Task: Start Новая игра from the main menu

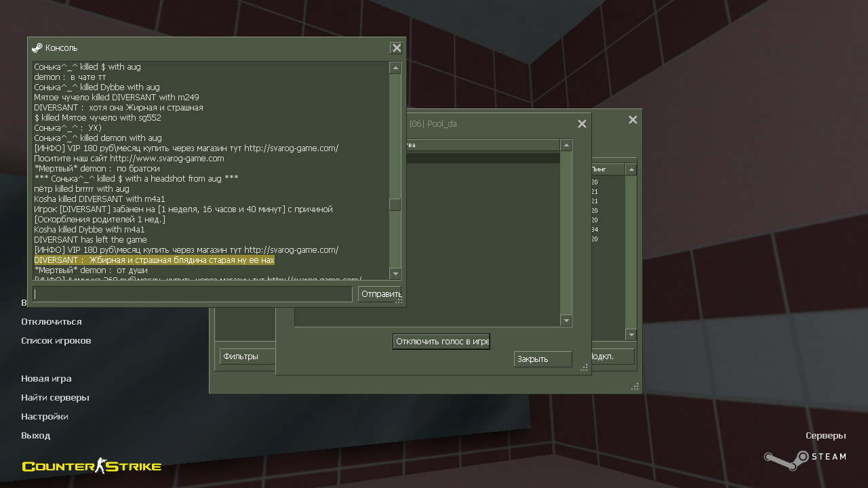Action: tap(46, 379)
